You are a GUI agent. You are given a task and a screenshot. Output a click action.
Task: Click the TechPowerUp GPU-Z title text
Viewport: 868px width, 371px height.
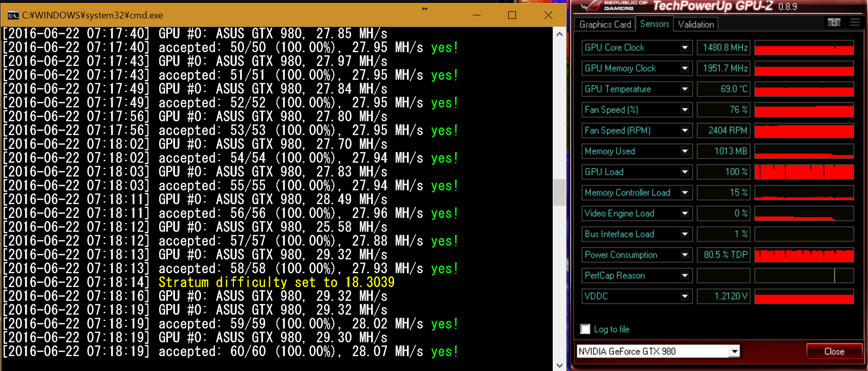(x=713, y=6)
